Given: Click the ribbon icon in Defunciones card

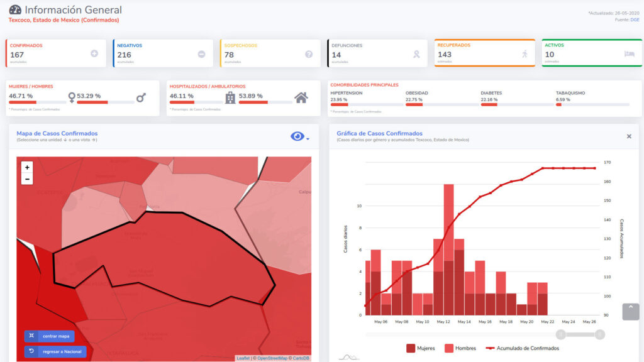Looking at the screenshot, I should tap(416, 54).
